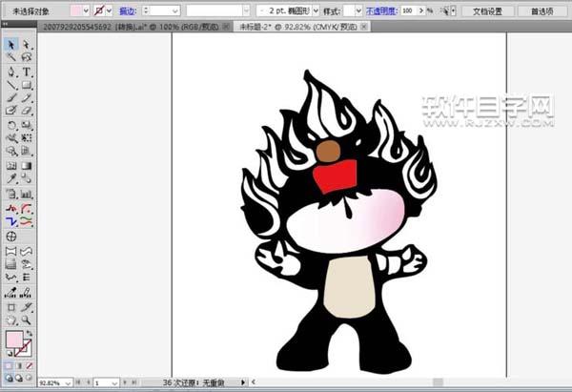572x392 pixels.
Task: Select the Gradient tool
Action: (x=26, y=166)
